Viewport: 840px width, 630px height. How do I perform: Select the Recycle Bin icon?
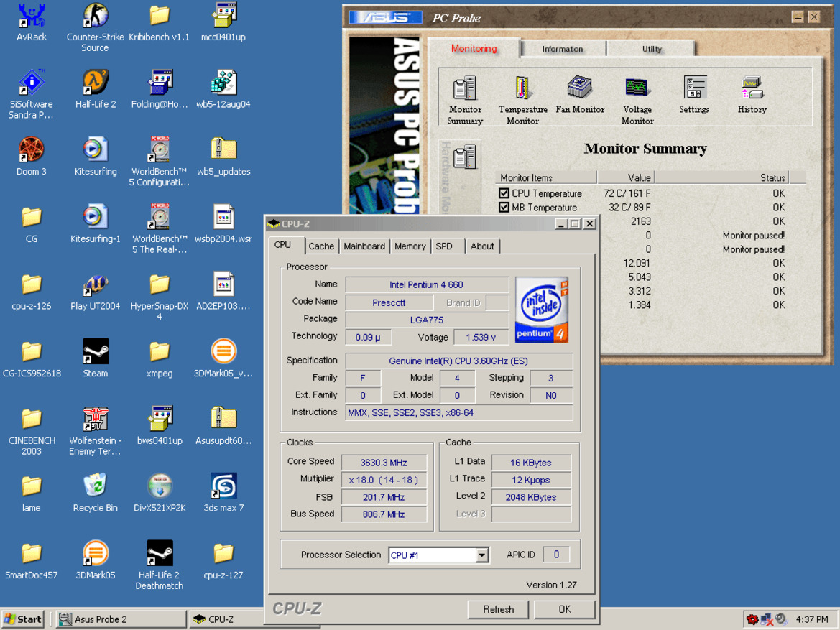tap(96, 493)
